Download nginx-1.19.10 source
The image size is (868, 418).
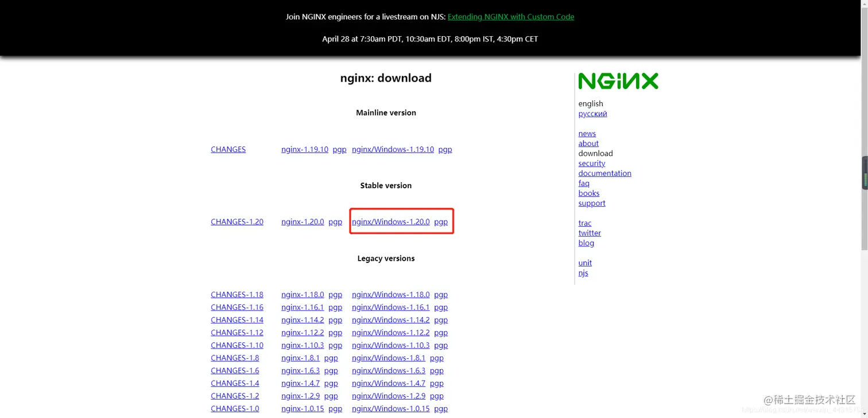[305, 149]
